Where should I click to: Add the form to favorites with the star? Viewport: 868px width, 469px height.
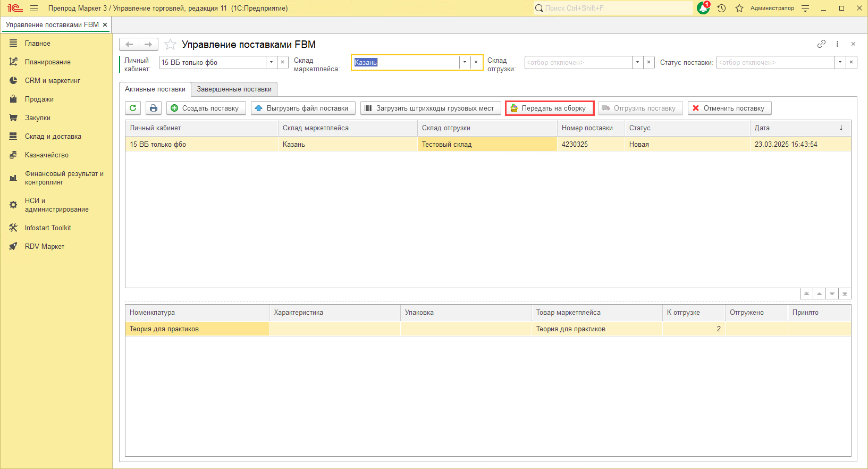pyautogui.click(x=170, y=44)
